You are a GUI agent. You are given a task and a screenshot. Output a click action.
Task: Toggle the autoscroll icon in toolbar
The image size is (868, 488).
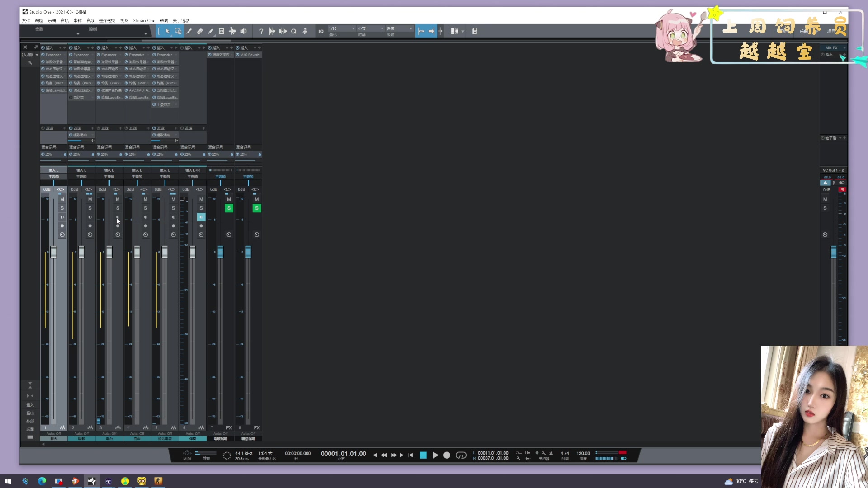[x=431, y=31]
